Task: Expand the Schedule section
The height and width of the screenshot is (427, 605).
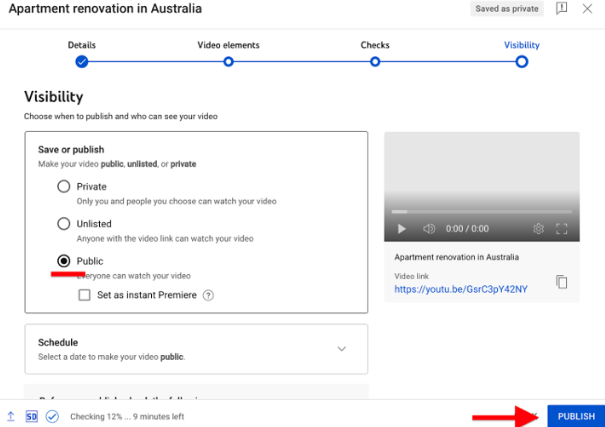Action: [x=341, y=349]
